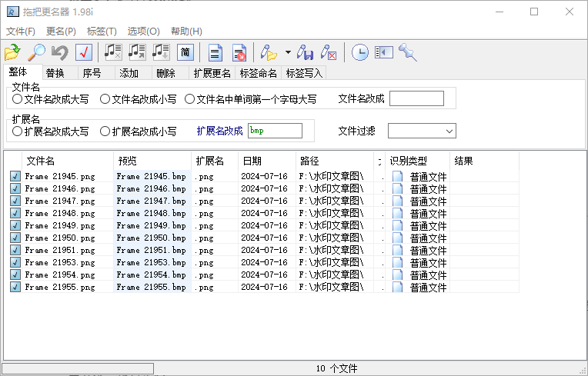Click the magnifier preview icon
The width and height of the screenshot is (588, 376).
[36, 52]
